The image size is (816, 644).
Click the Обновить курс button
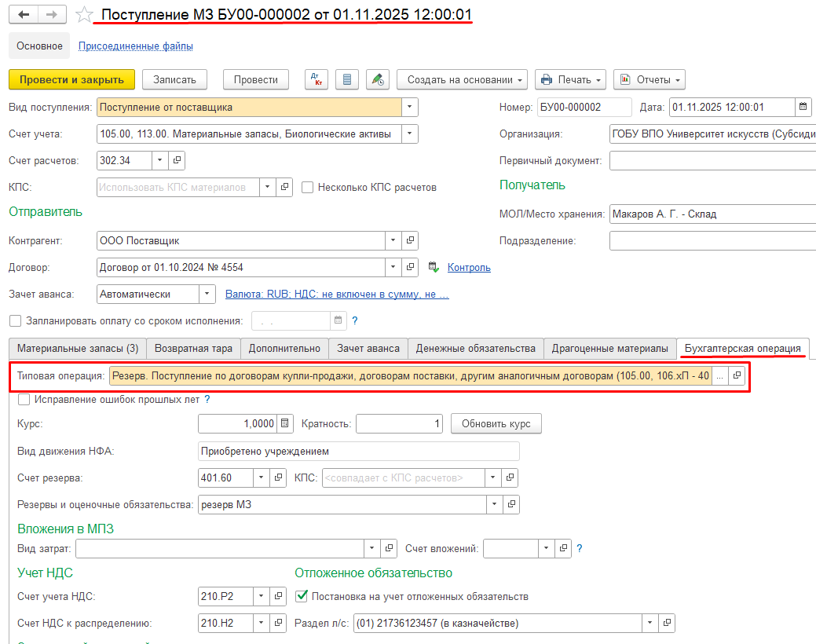pyautogui.click(x=496, y=424)
